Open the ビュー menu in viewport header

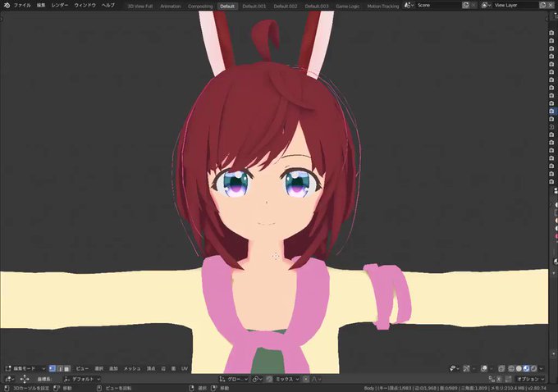pyautogui.click(x=82, y=368)
